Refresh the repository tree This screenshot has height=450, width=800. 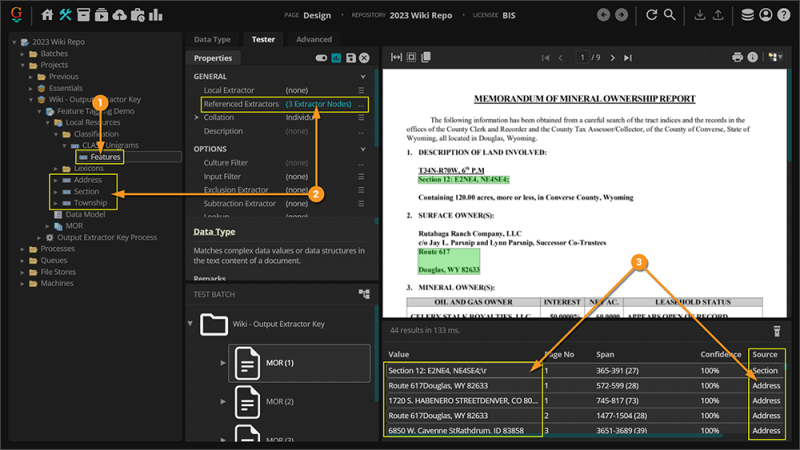[x=652, y=15]
